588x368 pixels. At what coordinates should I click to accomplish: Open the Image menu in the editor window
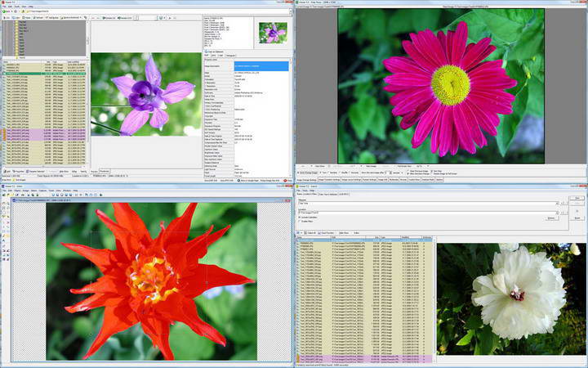tap(27, 190)
